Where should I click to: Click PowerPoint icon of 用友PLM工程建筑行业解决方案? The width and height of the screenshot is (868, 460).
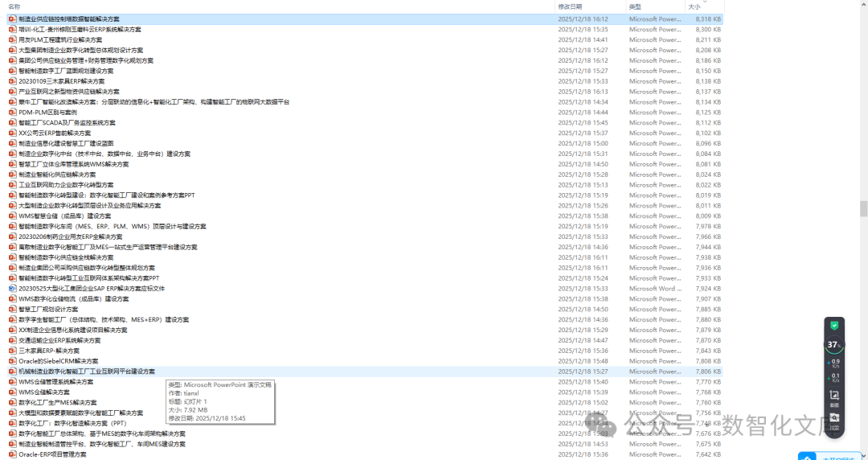[x=13, y=40]
